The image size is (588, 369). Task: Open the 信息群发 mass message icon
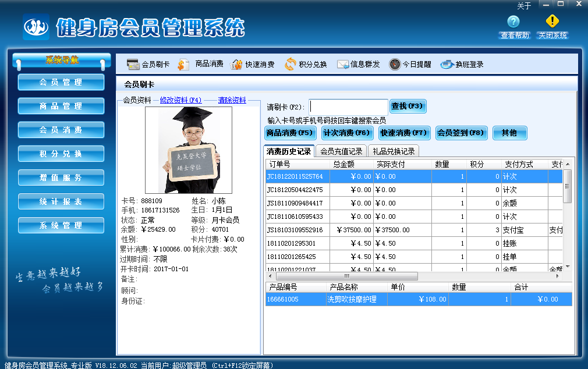click(342, 65)
